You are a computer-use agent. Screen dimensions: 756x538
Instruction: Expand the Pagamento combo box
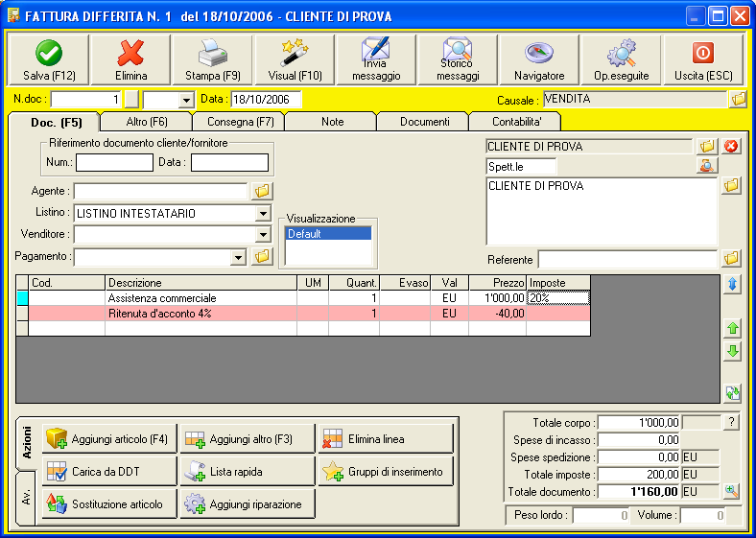239,257
